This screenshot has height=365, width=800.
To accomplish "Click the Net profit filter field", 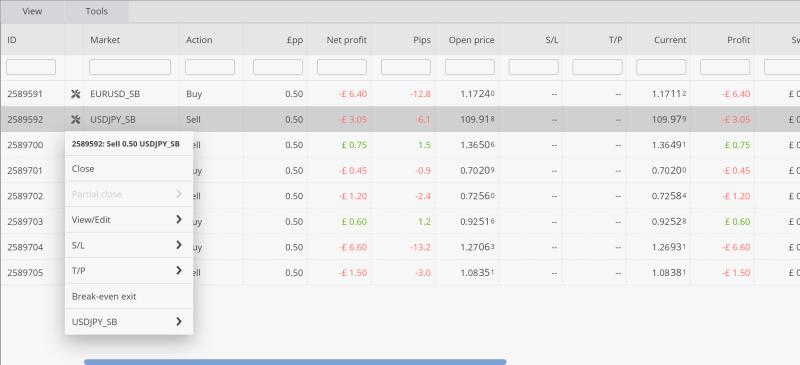I will pos(342,67).
